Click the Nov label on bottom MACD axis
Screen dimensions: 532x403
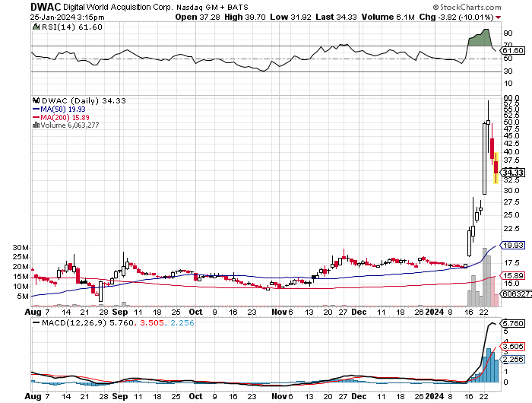(279, 397)
